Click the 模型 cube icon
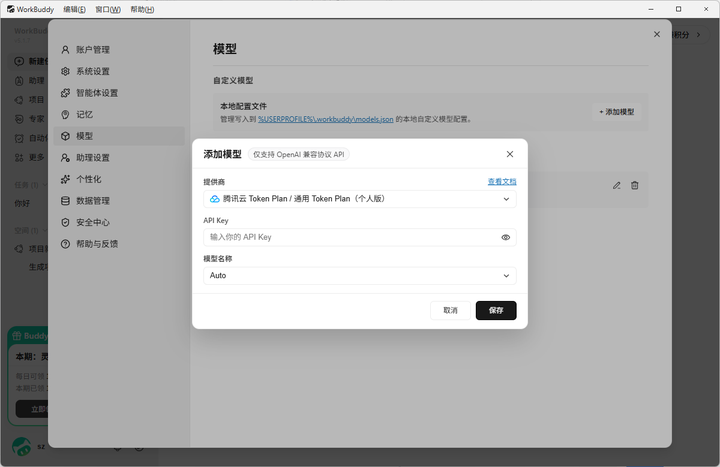This screenshot has width=720, height=467. pyautogui.click(x=65, y=136)
